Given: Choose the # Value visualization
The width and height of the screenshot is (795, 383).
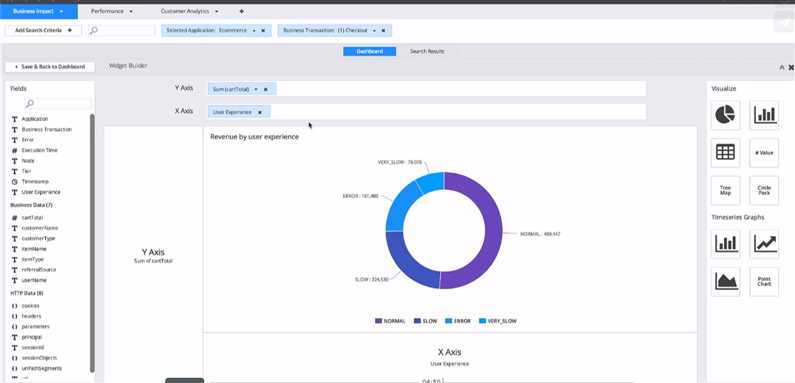Looking at the screenshot, I should 764,153.
